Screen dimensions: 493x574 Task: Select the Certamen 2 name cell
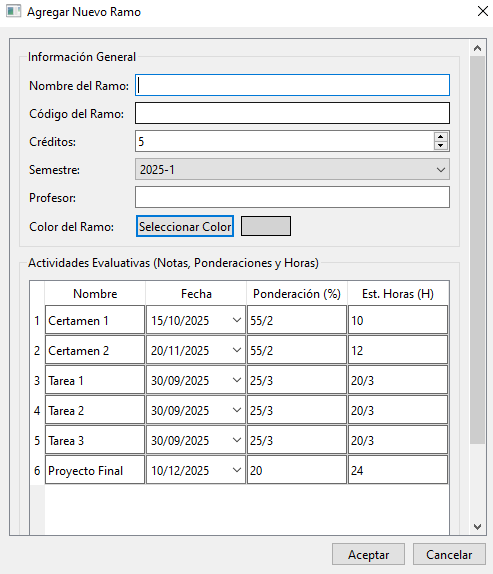click(95, 350)
